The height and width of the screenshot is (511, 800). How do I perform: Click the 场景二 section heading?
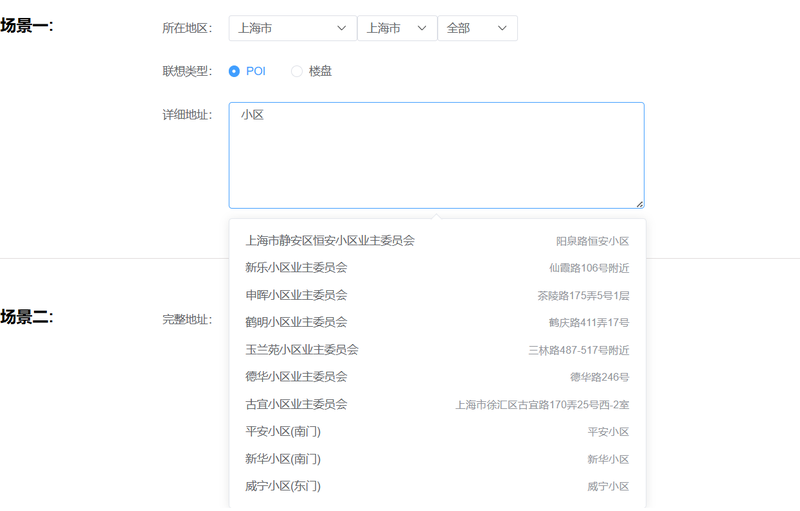click(x=27, y=317)
